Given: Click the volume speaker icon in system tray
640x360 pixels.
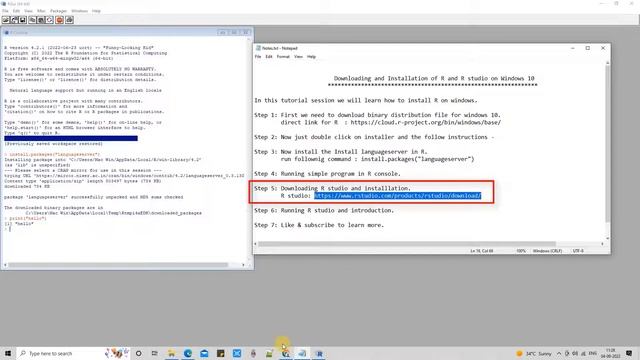Looking at the screenshot, I should point(575,353).
